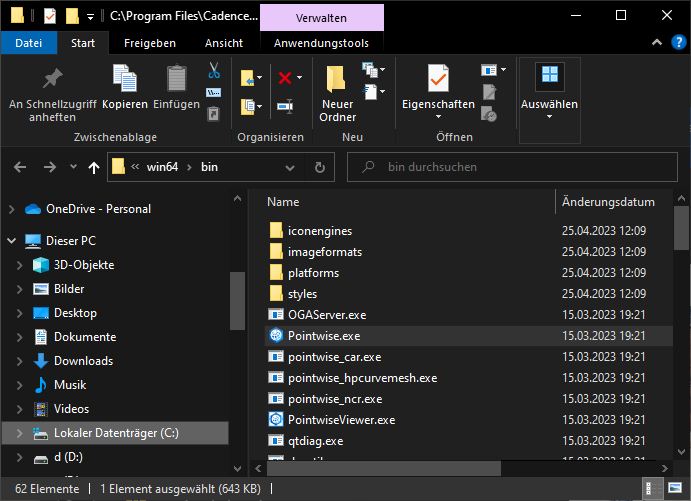Open address bar history dropdown
Image resolution: width=691 pixels, height=501 pixels.
point(290,167)
